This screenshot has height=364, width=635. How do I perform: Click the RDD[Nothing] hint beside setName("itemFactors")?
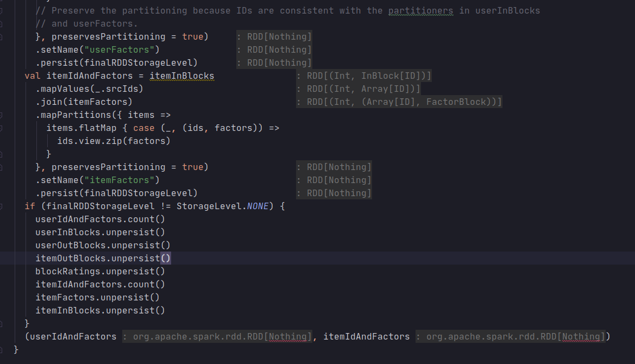pos(334,180)
